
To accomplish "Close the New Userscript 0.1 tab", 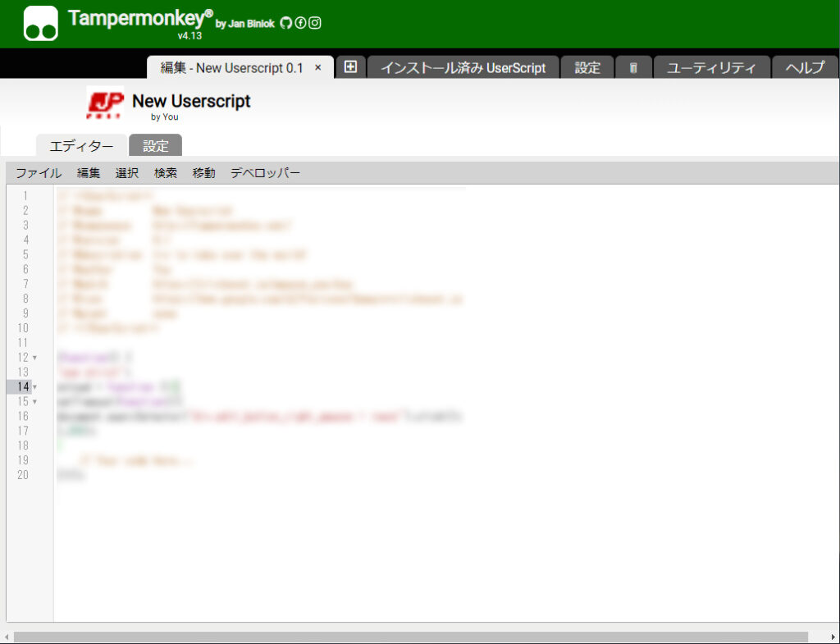I will coord(317,67).
